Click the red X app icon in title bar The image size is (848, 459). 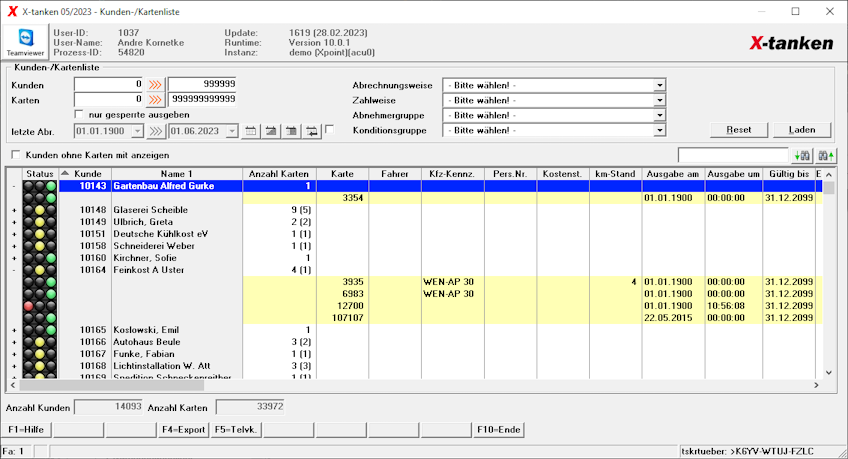point(12,11)
